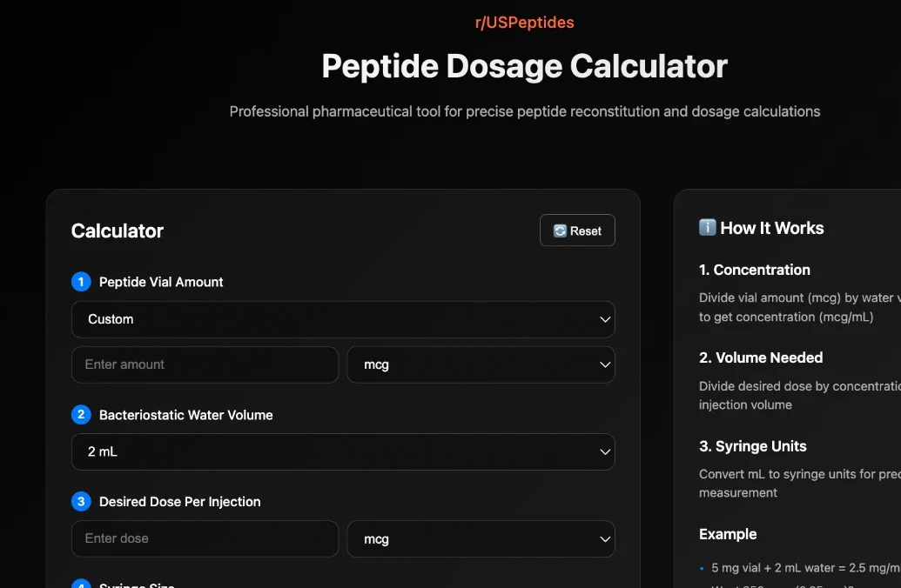This screenshot has height=588, width=901.
Task: Click the 1. Concentration heading
Action: [x=754, y=270]
